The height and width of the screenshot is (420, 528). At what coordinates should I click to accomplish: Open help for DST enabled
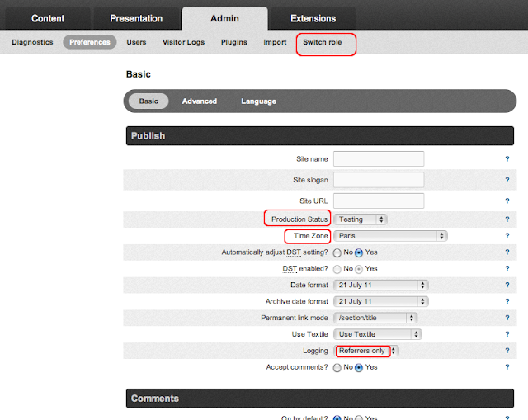coord(507,268)
